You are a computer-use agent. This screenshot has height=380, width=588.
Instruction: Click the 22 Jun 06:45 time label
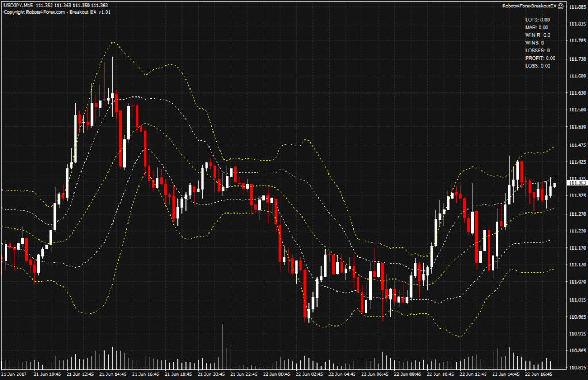pyautogui.click(x=374, y=374)
